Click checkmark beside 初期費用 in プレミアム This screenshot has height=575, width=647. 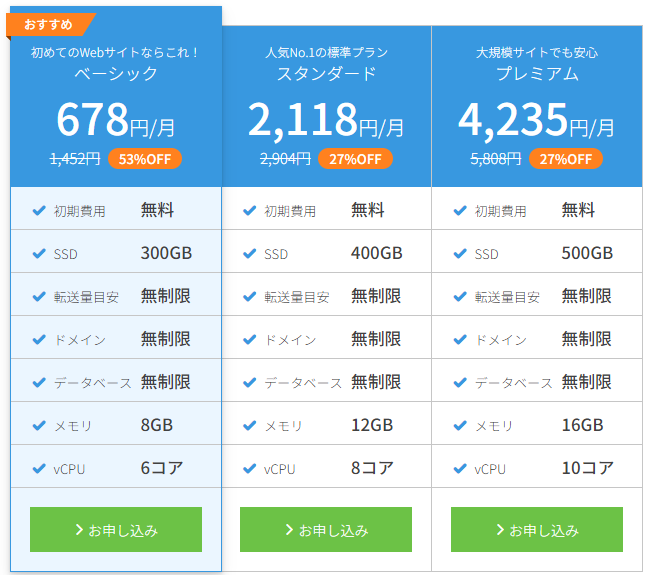click(x=460, y=211)
